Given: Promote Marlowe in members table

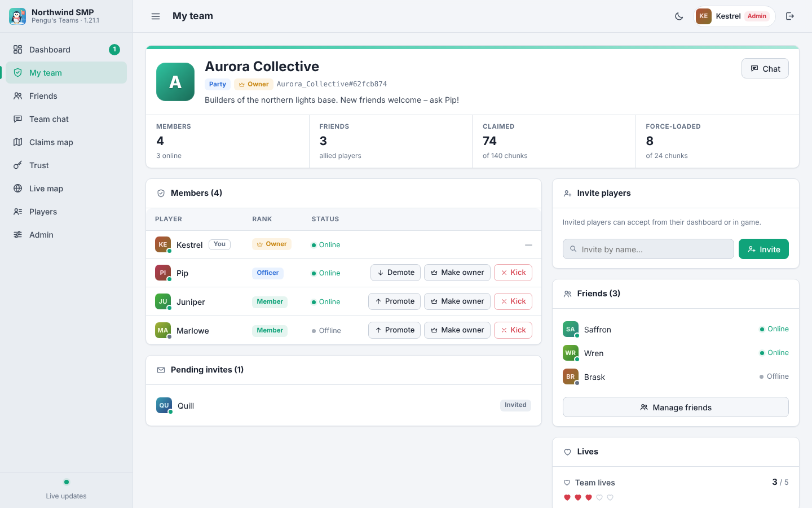Looking at the screenshot, I should [x=394, y=330].
